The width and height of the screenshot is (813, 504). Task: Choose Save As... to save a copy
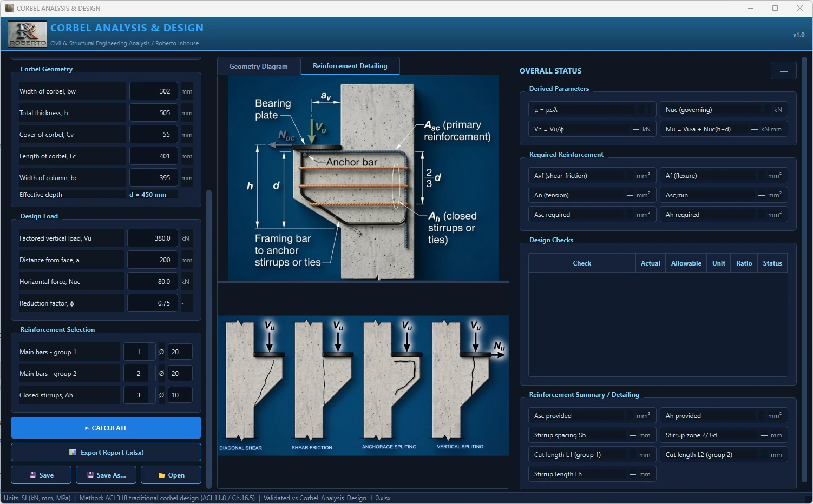(106, 475)
